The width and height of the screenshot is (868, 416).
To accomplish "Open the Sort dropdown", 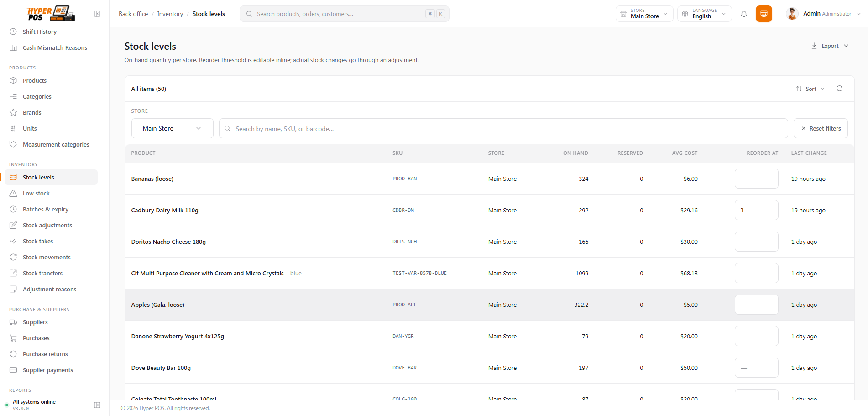I will tap(810, 89).
